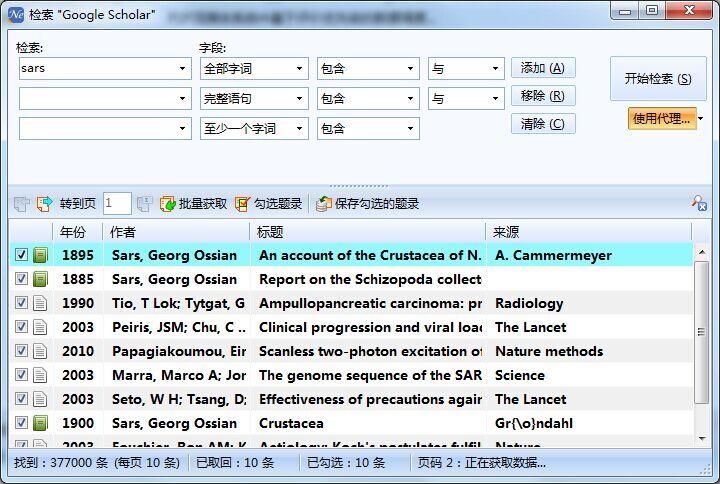The height and width of the screenshot is (484, 720).
Task: Click the previous page arrow icon
Action: [22, 203]
